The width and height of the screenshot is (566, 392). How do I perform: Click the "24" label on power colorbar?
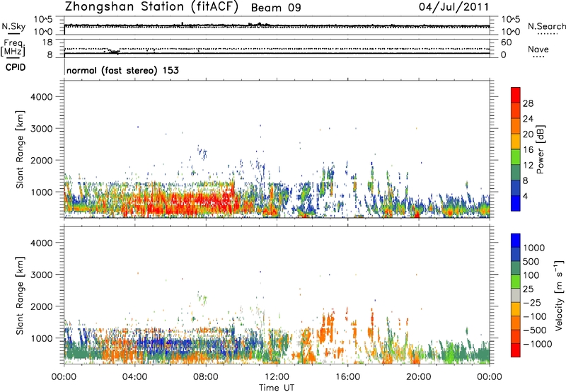click(x=528, y=119)
